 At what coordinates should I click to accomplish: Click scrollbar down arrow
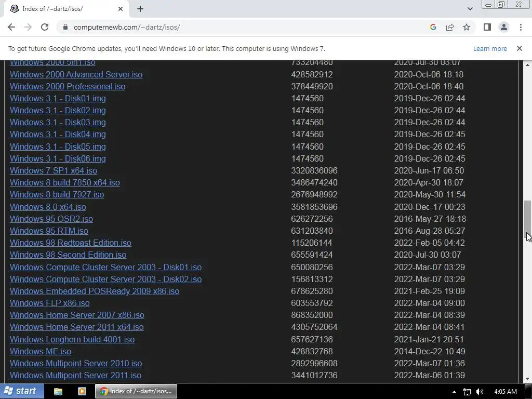(528, 379)
